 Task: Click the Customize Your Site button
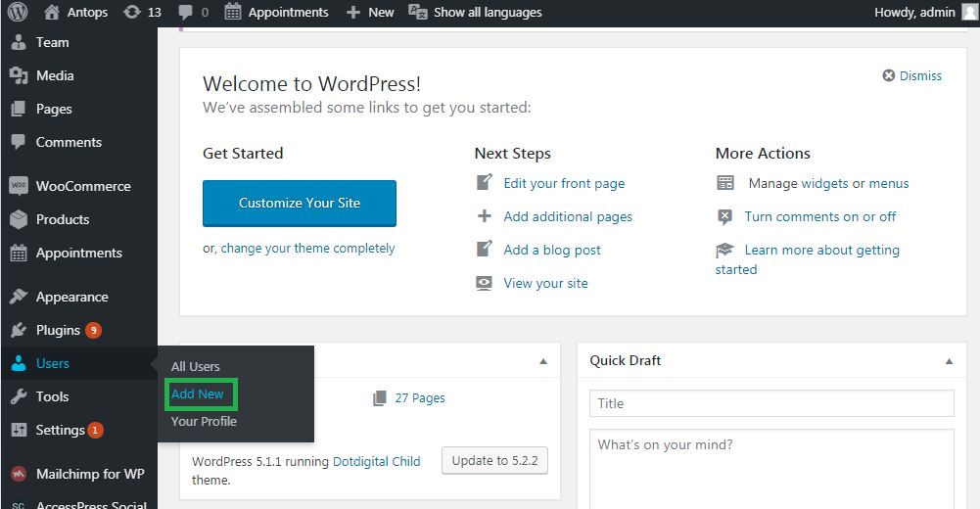[300, 203]
